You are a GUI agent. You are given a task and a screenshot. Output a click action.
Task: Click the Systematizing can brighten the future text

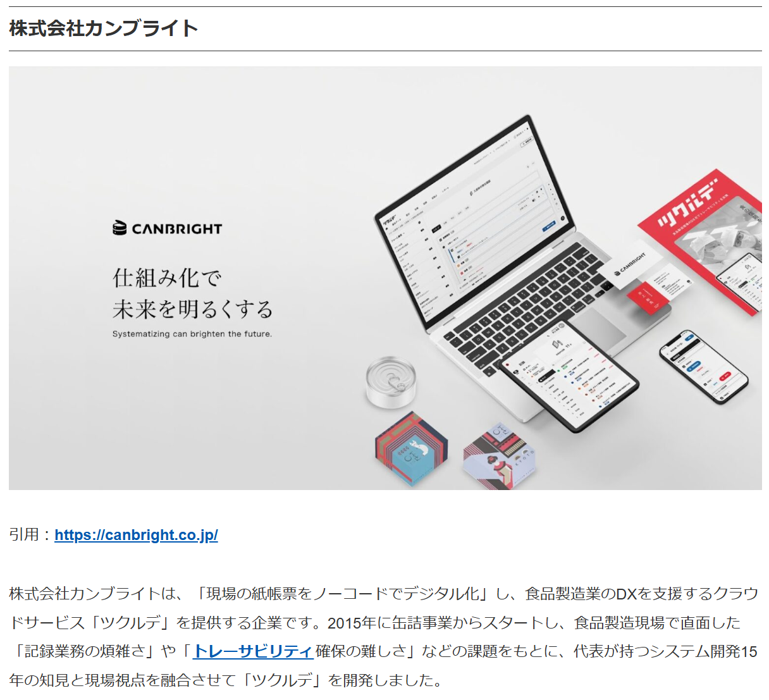coord(192,334)
